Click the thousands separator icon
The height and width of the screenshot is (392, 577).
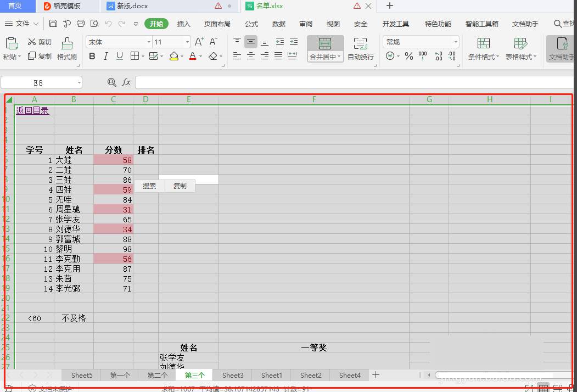pyautogui.click(x=423, y=56)
